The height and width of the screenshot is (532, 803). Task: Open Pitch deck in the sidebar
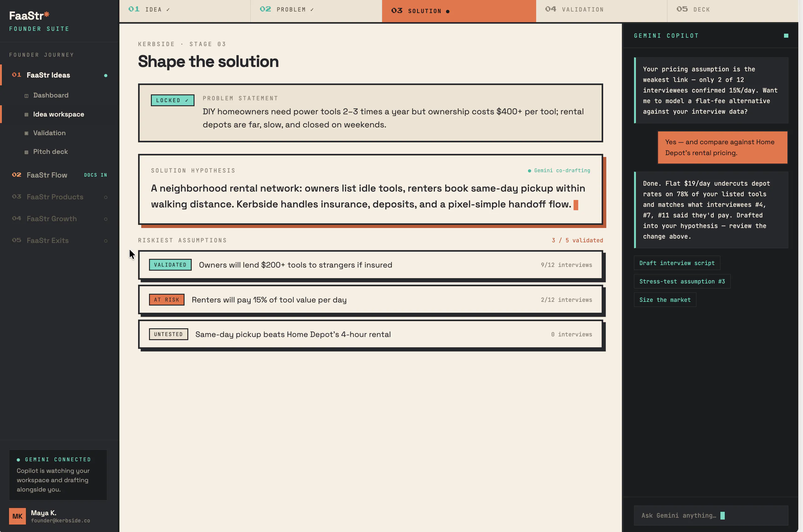tap(50, 152)
